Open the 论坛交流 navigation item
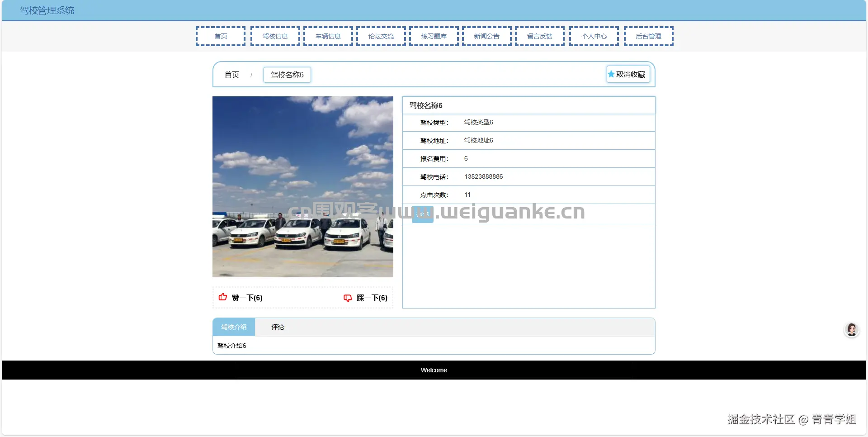Image resolution: width=868 pixels, height=437 pixels. (381, 36)
